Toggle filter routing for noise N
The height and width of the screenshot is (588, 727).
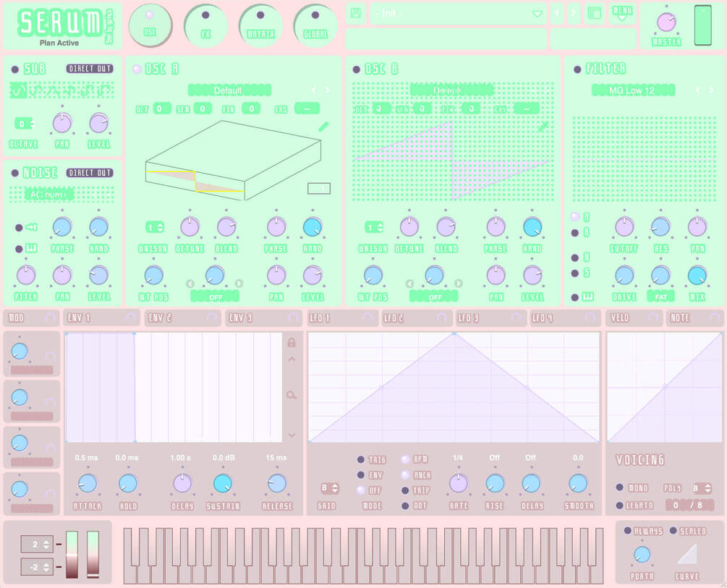click(x=575, y=257)
